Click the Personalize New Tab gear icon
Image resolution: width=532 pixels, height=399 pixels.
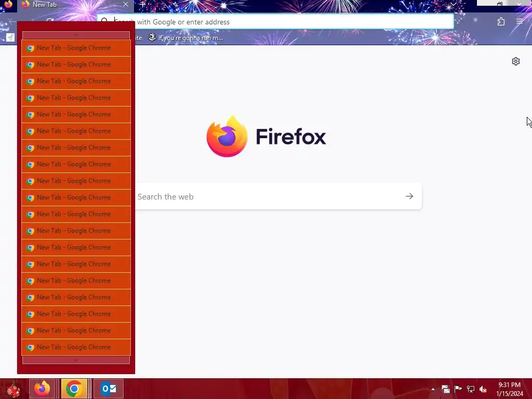(516, 61)
